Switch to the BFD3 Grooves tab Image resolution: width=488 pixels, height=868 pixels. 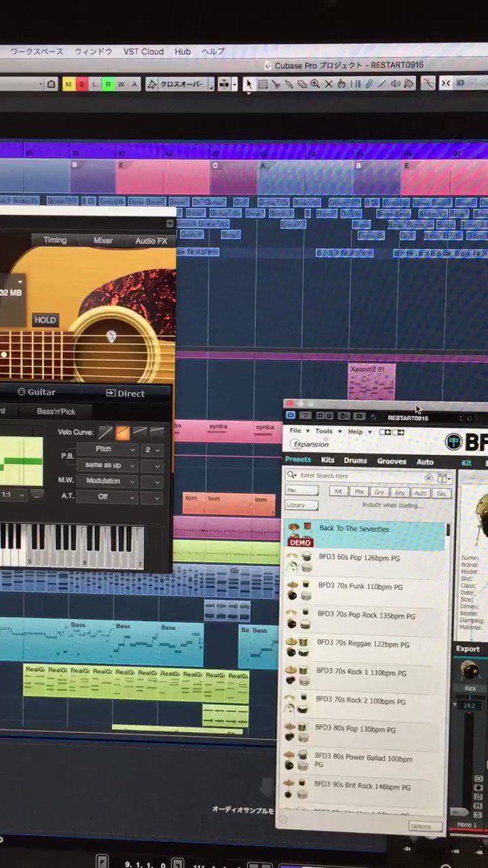392,461
